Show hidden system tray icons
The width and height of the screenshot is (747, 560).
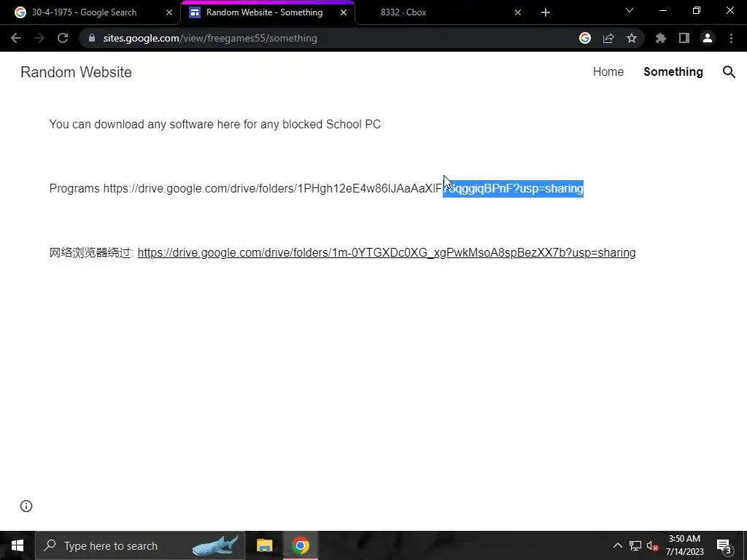click(617, 545)
